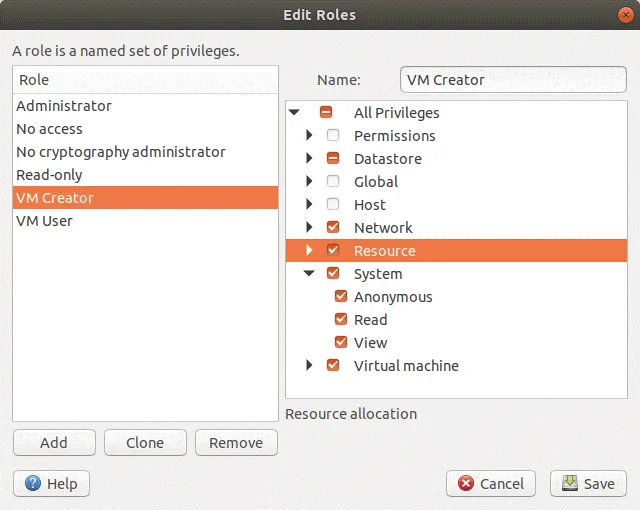Select the Administrator role
The width and height of the screenshot is (640, 510).
64,106
